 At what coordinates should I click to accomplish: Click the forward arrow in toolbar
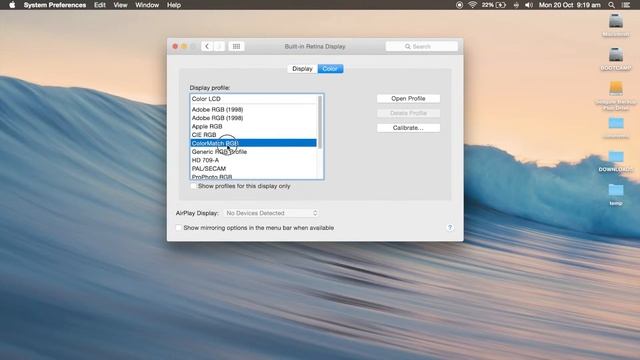219,46
